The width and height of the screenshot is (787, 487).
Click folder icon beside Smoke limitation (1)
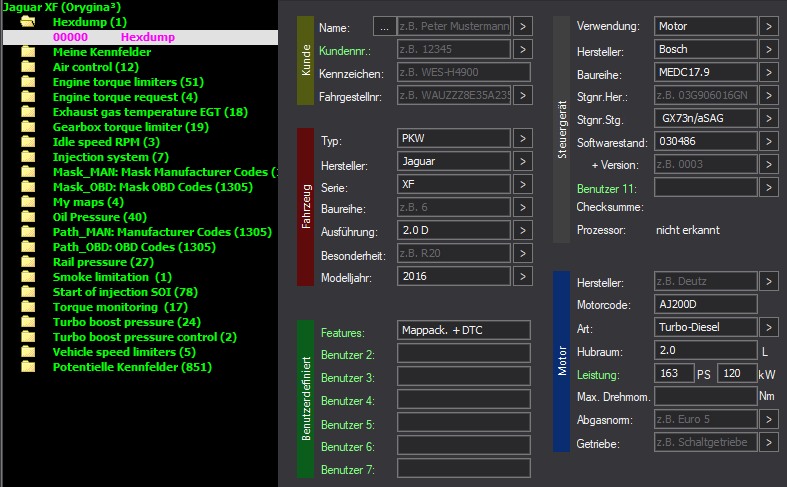(x=28, y=277)
